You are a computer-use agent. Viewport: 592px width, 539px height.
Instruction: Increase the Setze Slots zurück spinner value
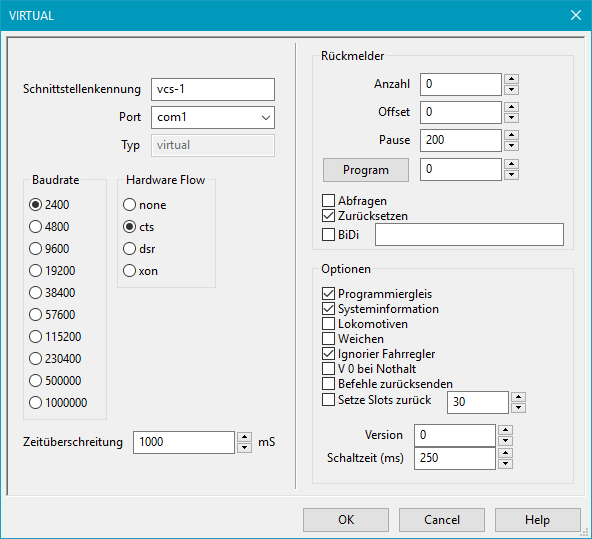(x=518, y=397)
